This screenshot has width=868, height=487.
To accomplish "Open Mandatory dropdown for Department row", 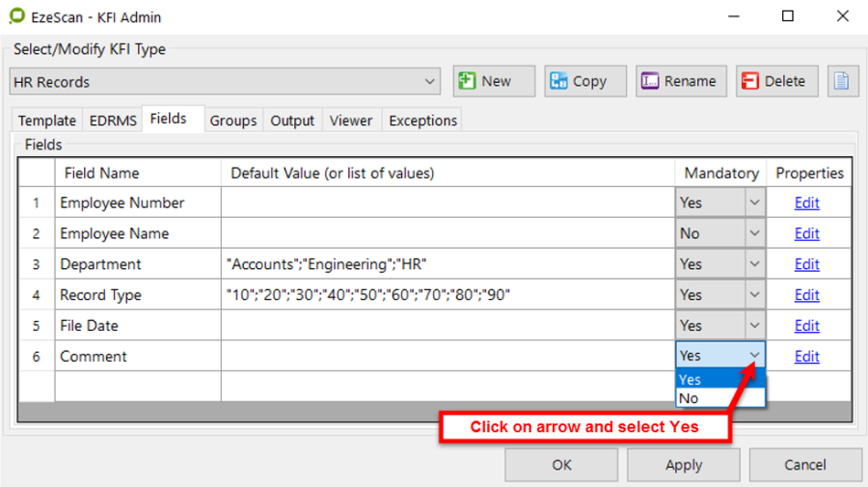I will [x=754, y=264].
